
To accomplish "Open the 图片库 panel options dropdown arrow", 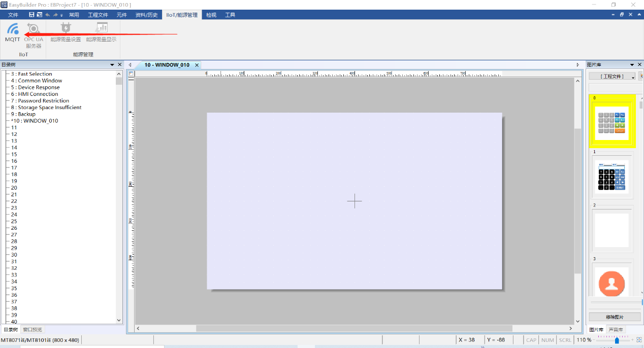I will (x=632, y=64).
